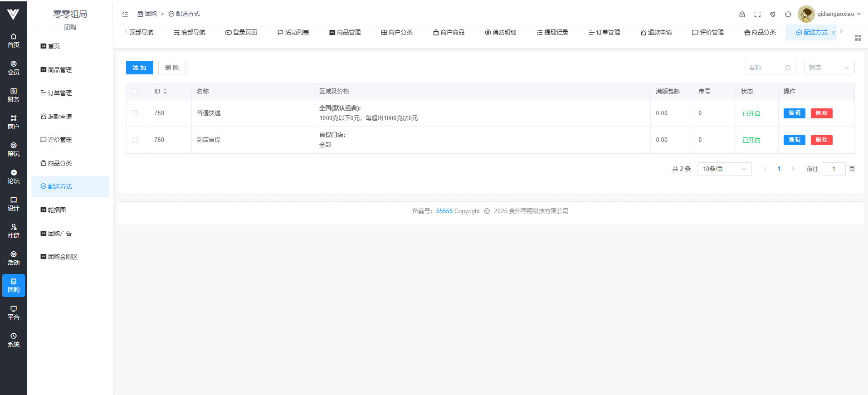Open the 状态 filter dropdown
Viewport: 868px width, 395px height.
[829, 68]
